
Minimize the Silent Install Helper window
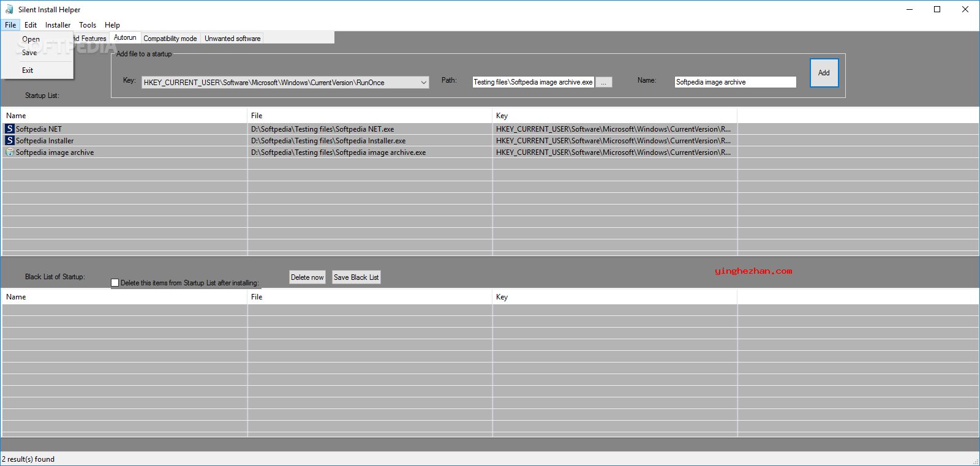pyautogui.click(x=909, y=9)
